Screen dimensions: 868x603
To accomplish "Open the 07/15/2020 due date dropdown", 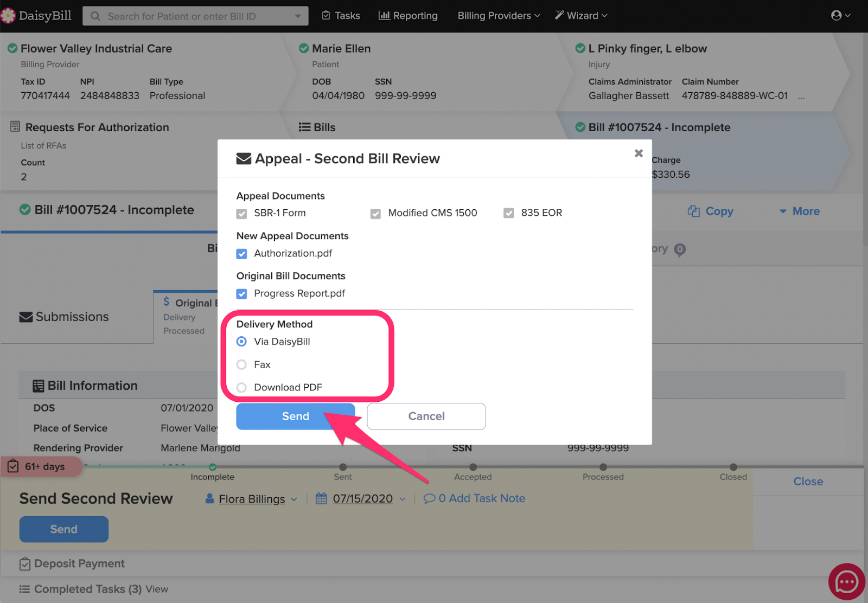I will 403,499.
